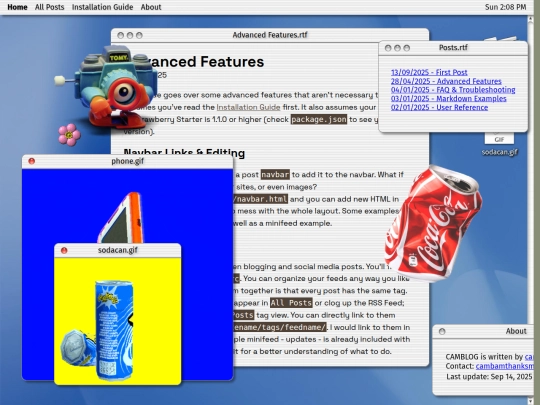The height and width of the screenshot is (405, 540).
Task: Click the '/navbar.html' code snippet
Action: 260,199
